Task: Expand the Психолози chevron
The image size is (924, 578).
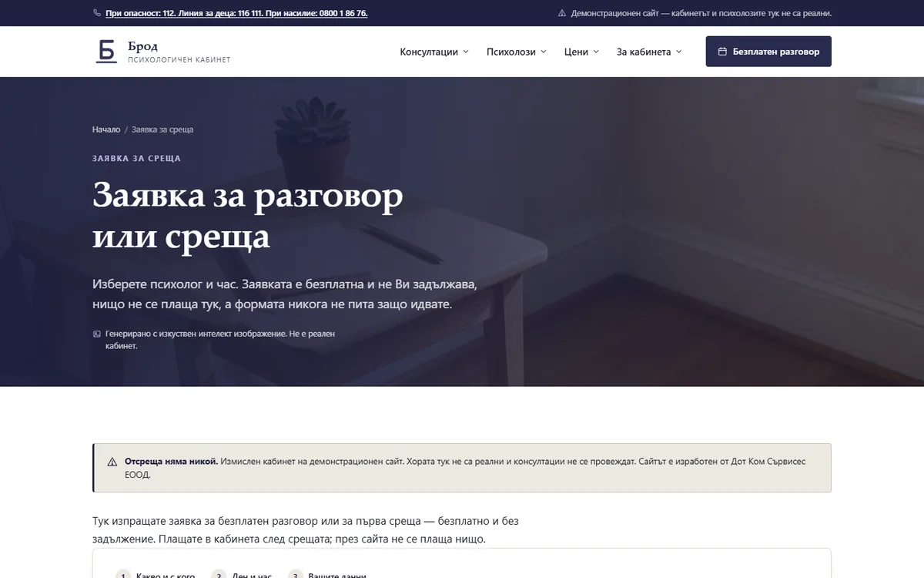Action: click(x=543, y=52)
